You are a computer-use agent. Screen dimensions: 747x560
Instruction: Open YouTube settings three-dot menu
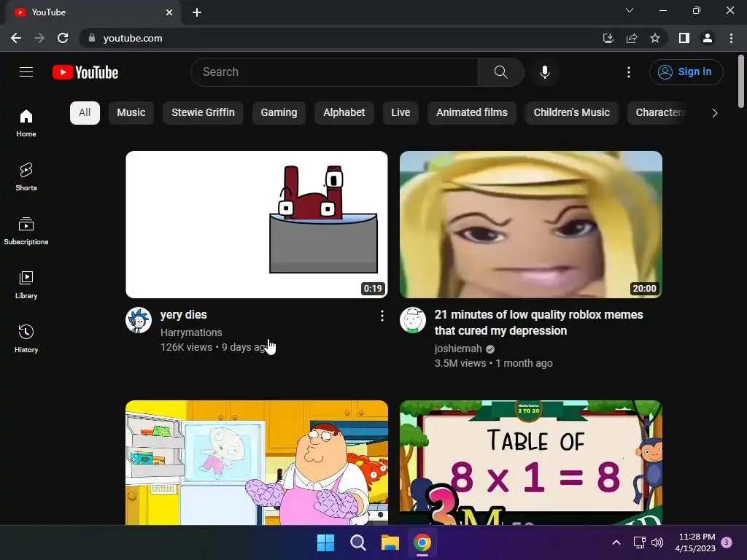click(x=628, y=72)
